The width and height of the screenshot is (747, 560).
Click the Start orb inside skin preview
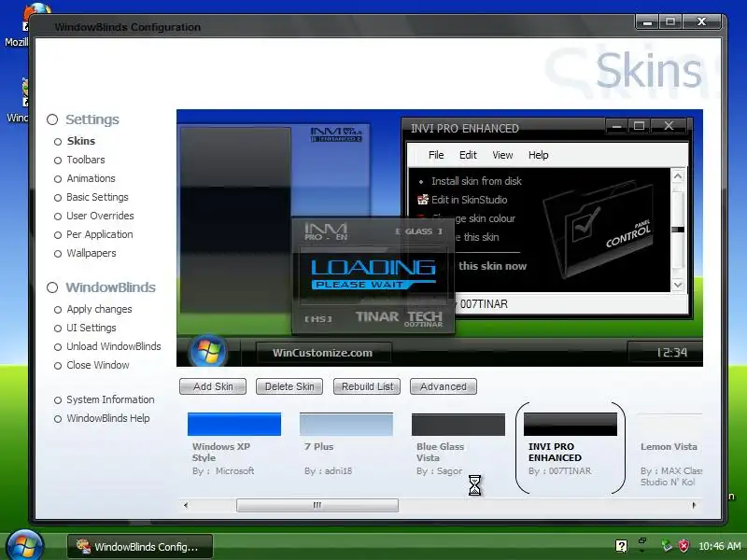[x=207, y=352]
